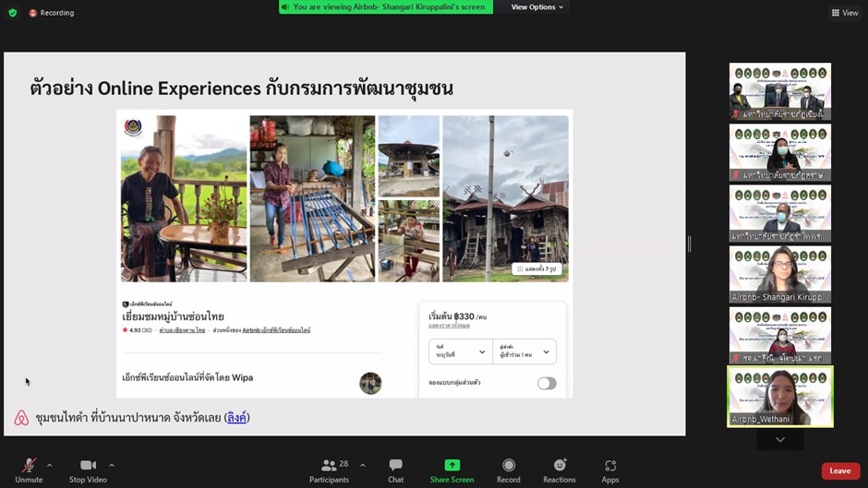The image size is (868, 488).
Task: Click the show all 7 photos button
Action: (536, 268)
